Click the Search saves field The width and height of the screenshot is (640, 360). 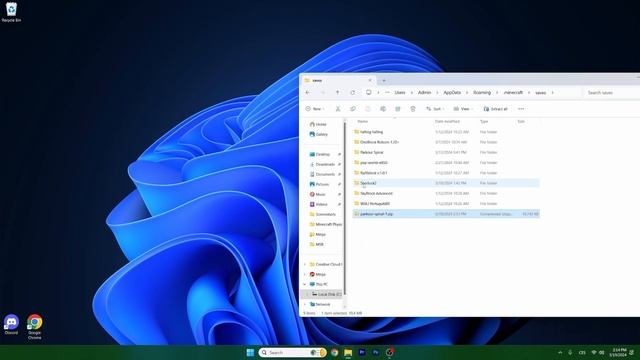(612, 93)
